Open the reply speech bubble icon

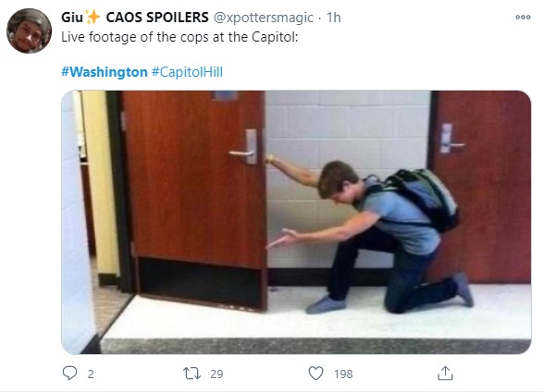[x=69, y=374]
